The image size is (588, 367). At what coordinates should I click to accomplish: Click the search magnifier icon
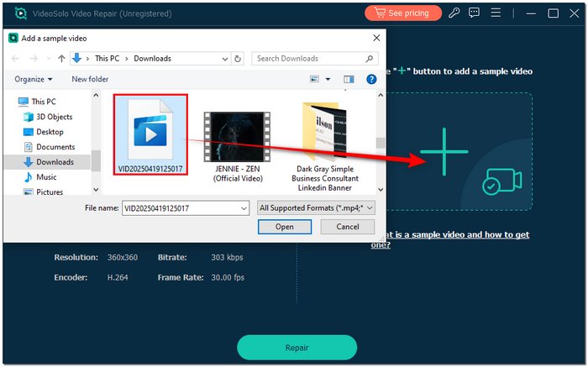pyautogui.click(x=370, y=59)
